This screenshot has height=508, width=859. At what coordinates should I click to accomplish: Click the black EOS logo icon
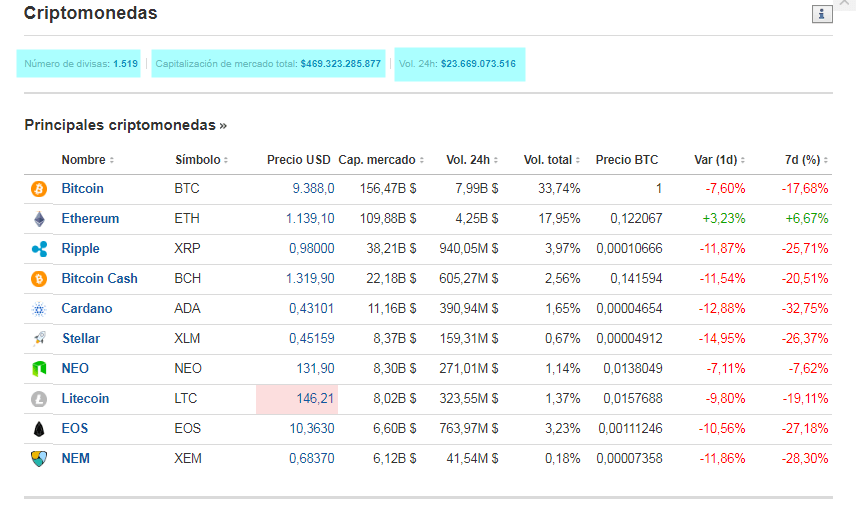[39, 429]
